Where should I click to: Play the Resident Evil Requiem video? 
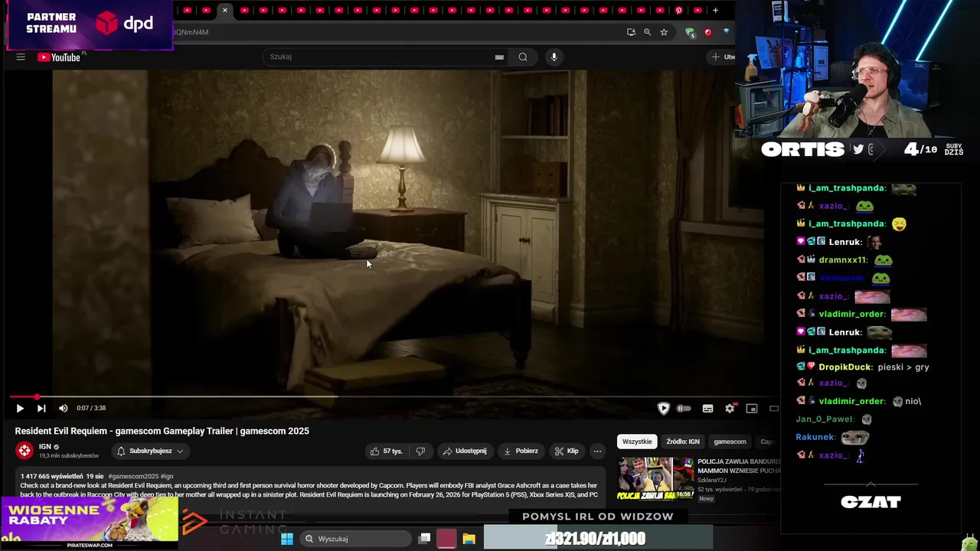coord(20,409)
